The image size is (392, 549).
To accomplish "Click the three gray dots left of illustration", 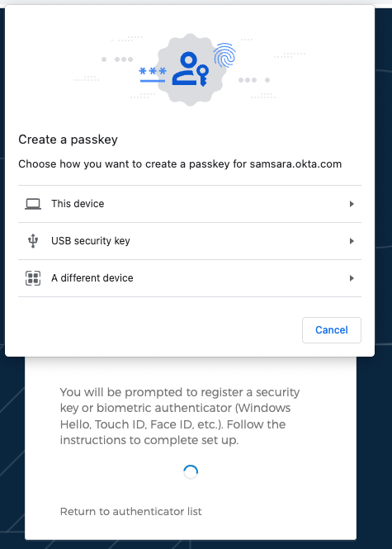I will click(124, 59).
